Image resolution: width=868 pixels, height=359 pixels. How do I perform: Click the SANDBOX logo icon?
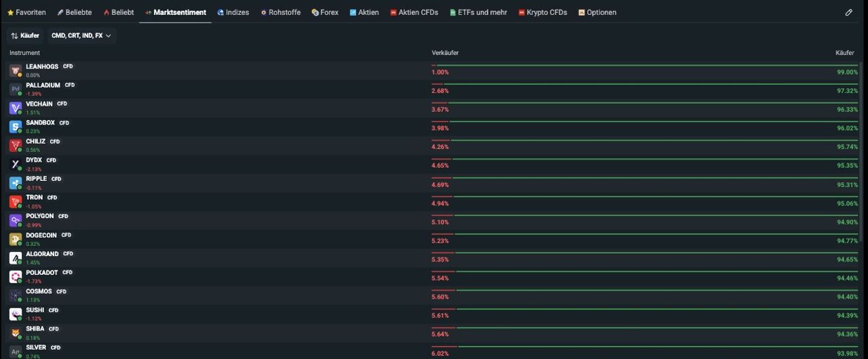pos(16,127)
